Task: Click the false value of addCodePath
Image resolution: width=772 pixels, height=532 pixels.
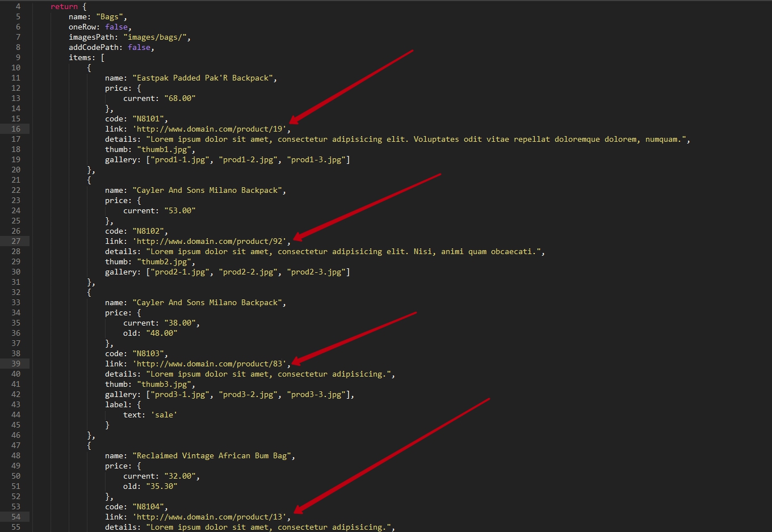Action: point(139,48)
